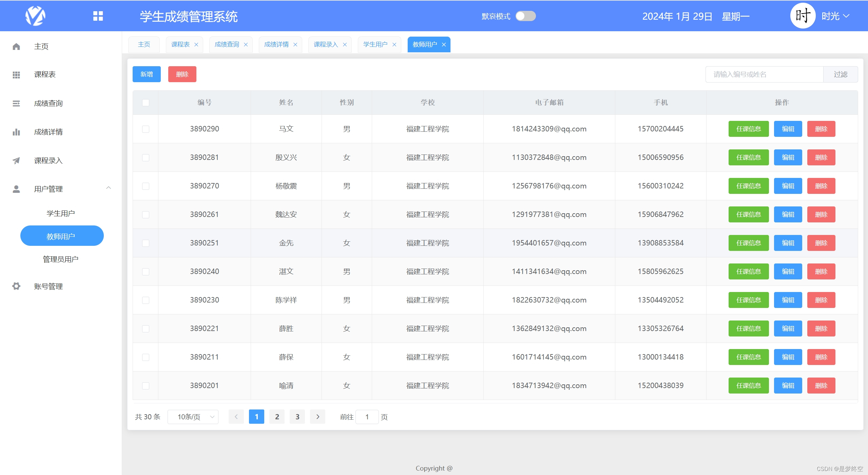The image size is (868, 475).
Task: Select the checkbox for 杨敬震
Action: tap(146, 186)
